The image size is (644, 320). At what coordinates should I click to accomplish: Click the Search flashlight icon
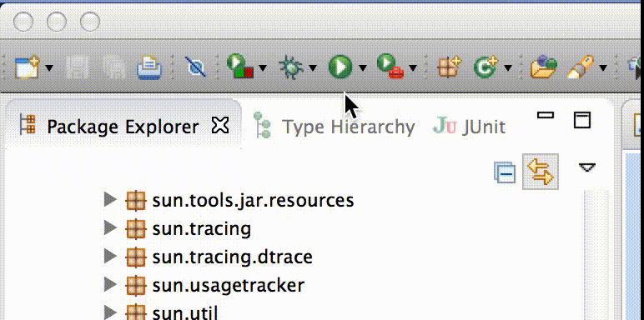[x=581, y=67]
